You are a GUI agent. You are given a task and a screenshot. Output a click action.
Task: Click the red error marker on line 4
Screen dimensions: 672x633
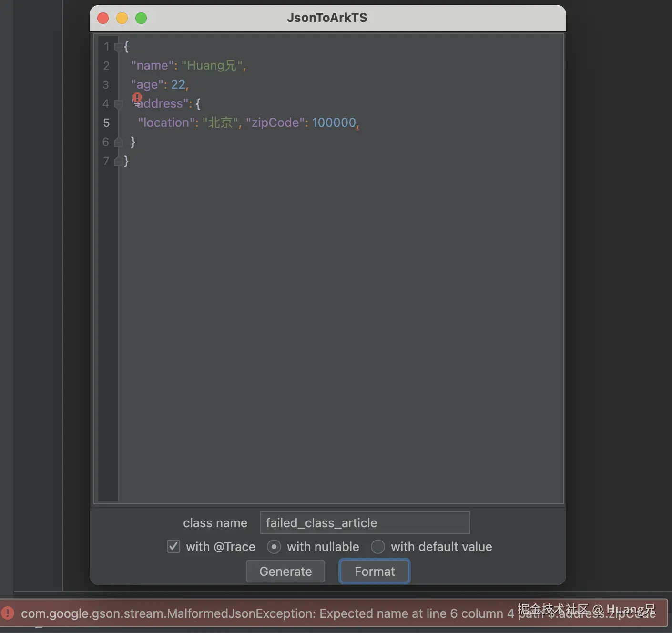[x=137, y=98]
